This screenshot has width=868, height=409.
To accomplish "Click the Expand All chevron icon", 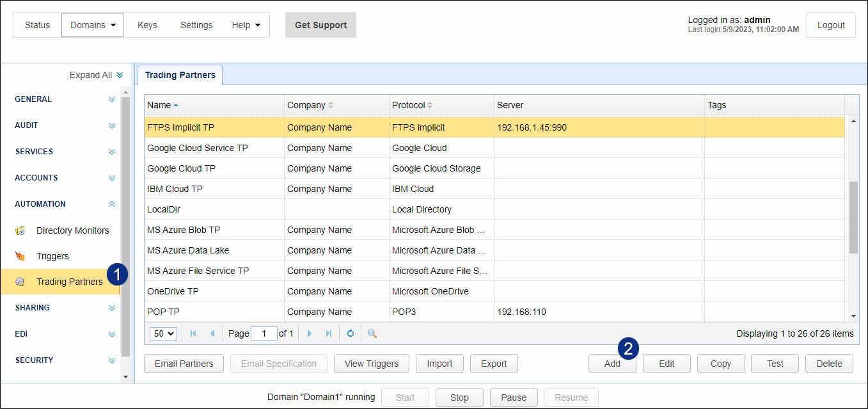I will click(x=120, y=75).
